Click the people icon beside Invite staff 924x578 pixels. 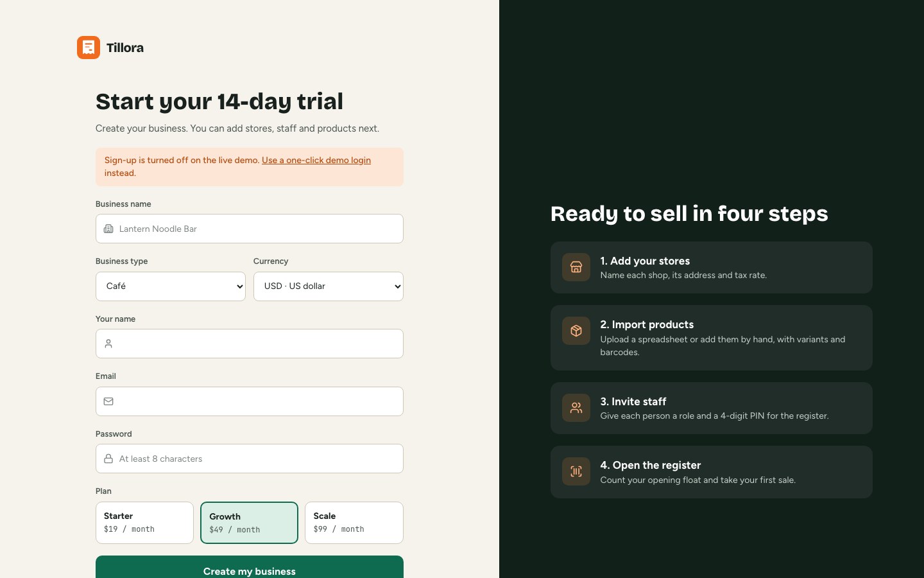(576, 408)
